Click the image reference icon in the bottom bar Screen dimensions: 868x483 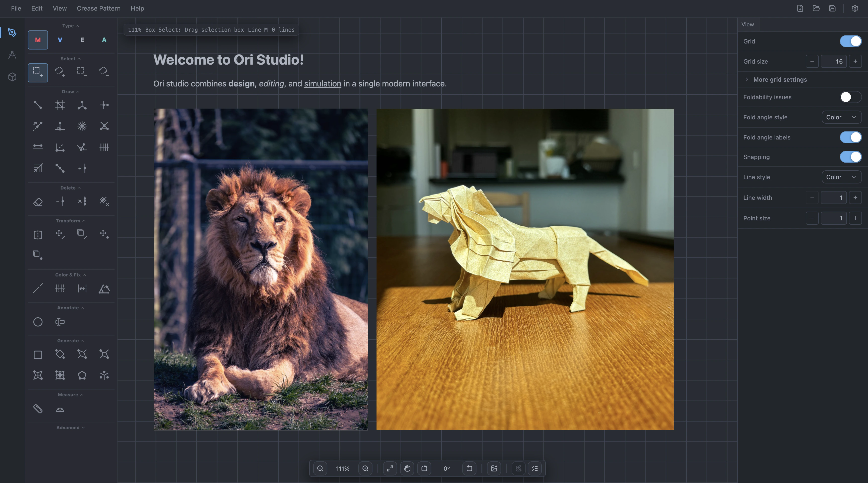(494, 468)
